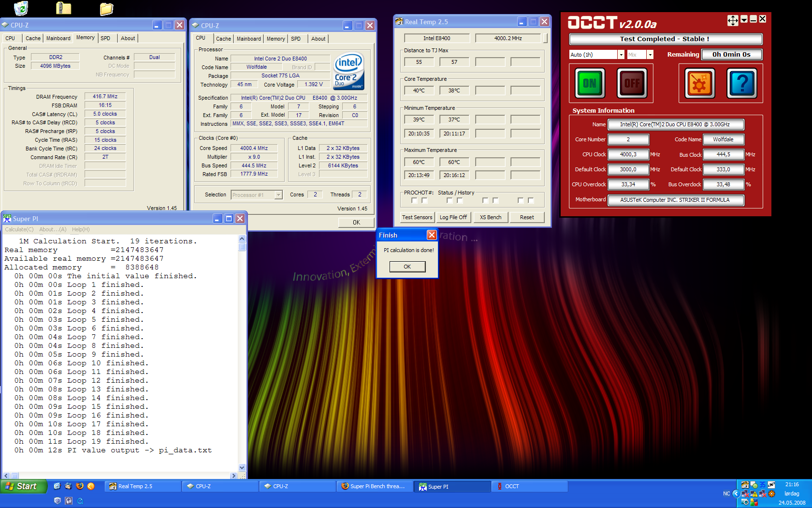
Task: Click the orange gear icon in the system tray
Action: click(771, 494)
